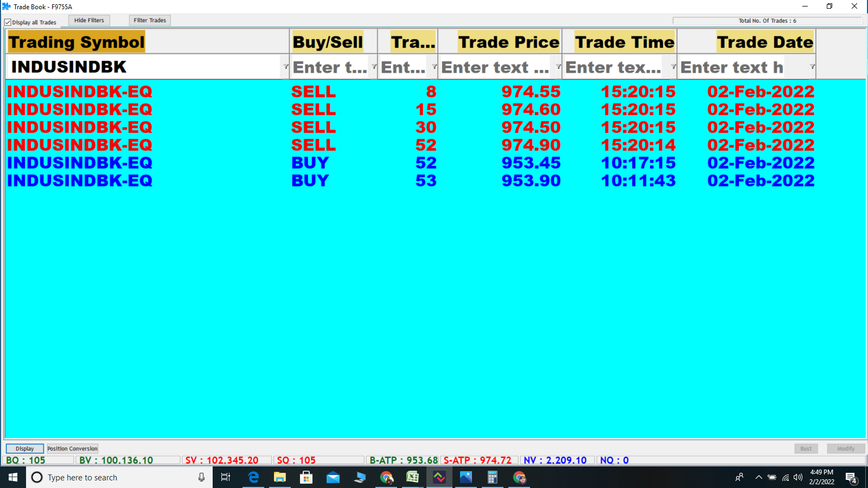Open the Buy/Sell column filter icon

374,67
